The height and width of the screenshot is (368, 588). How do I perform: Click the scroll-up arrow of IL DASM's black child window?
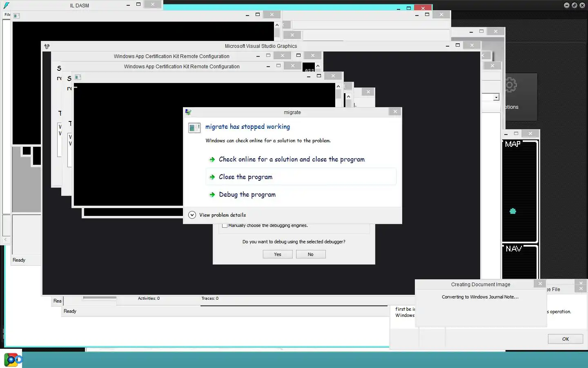tap(277, 25)
